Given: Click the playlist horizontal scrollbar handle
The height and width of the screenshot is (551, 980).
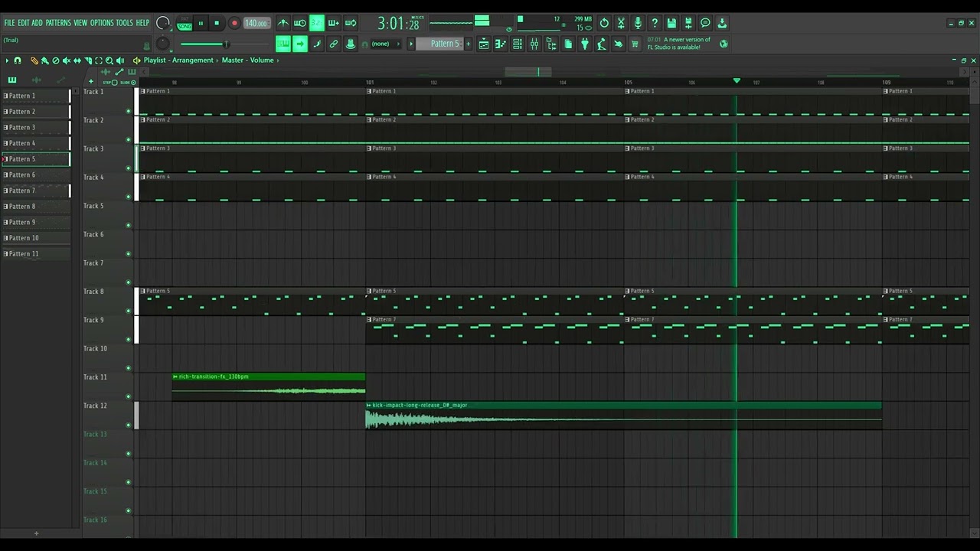Looking at the screenshot, I should [x=528, y=72].
